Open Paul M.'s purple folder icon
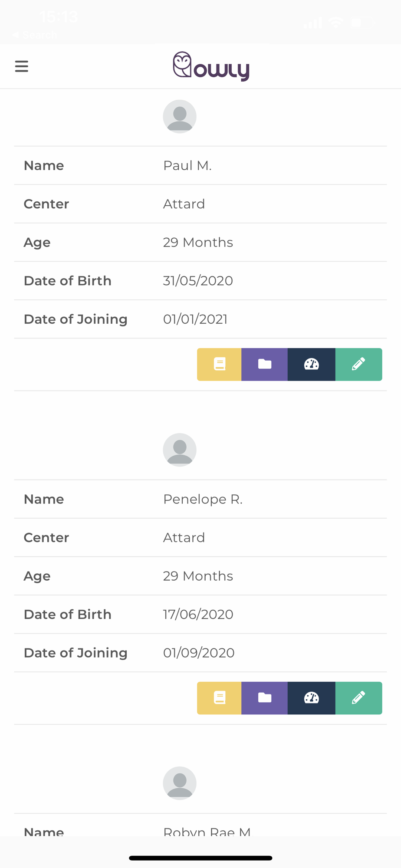The image size is (401, 868). point(265,364)
